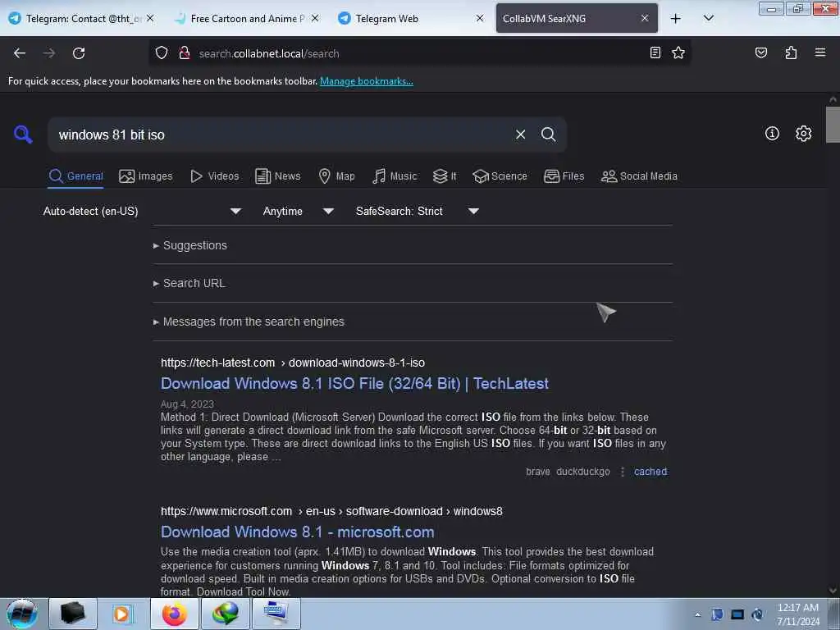The image size is (840, 630).
Task: Submit search with the magnifier button
Action: [x=548, y=135]
